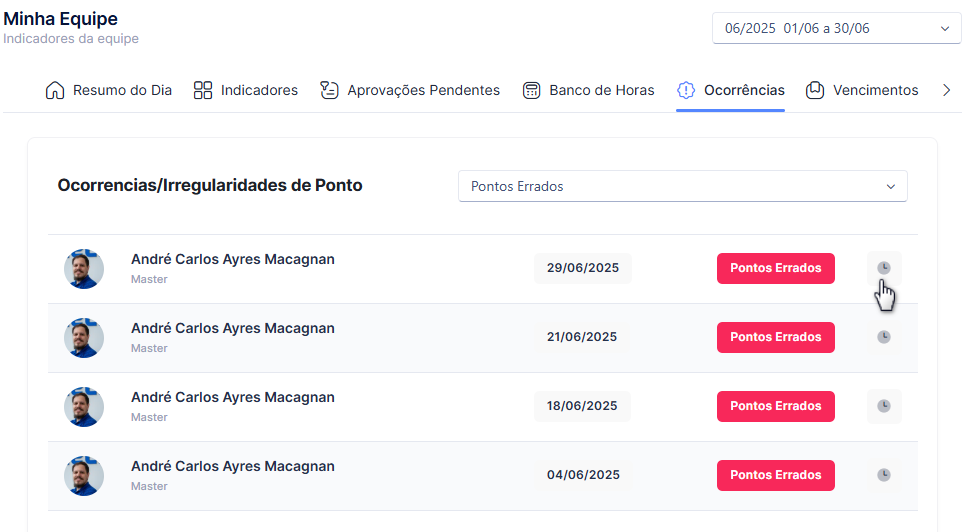Click the clock icon for 21/06/2025 row
967x532 pixels.
point(884,337)
